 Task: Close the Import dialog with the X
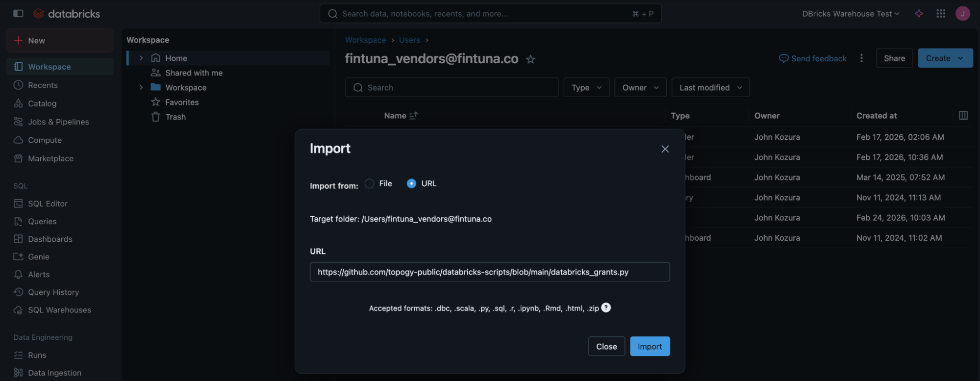tap(665, 149)
